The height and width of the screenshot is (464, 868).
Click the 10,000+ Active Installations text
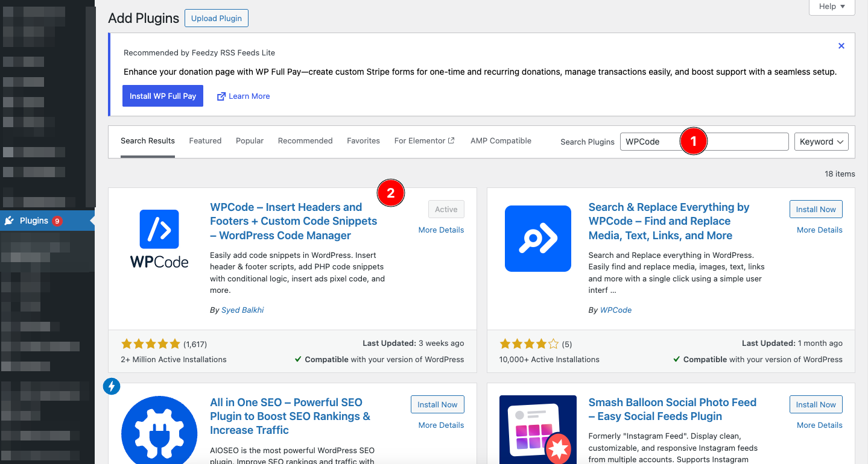coord(550,359)
